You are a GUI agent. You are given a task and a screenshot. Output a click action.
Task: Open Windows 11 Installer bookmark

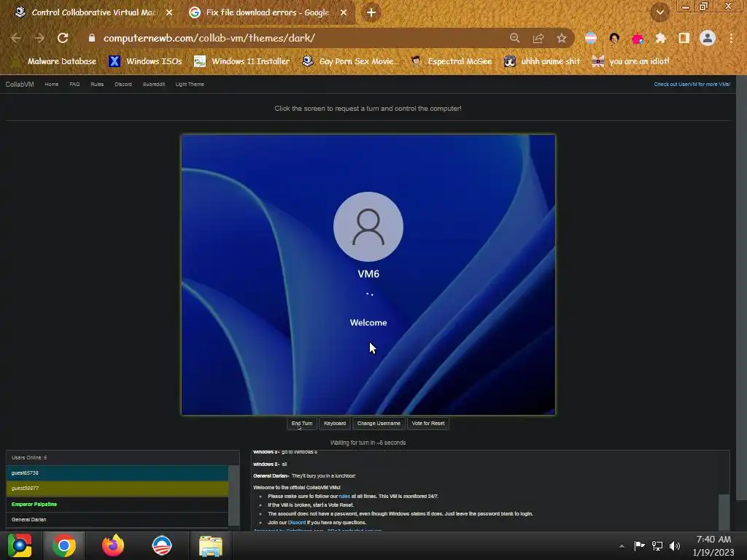click(x=242, y=61)
